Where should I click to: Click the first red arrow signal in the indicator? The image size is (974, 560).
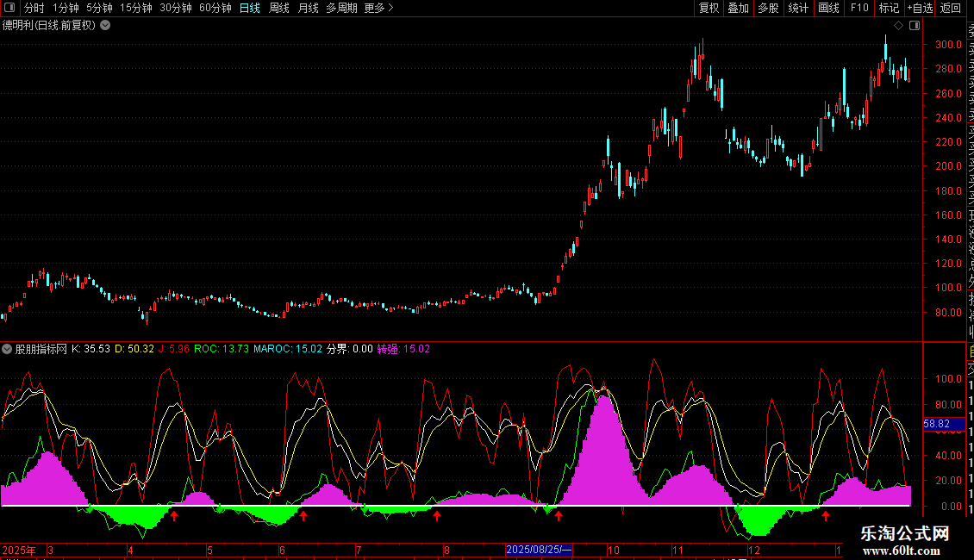pyautogui.click(x=174, y=515)
